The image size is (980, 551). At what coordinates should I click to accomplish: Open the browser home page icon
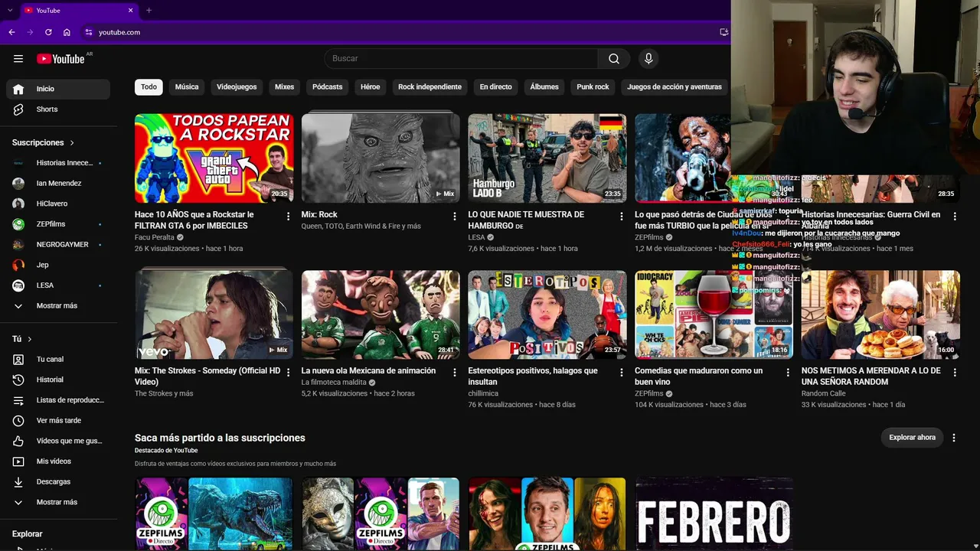[67, 32]
